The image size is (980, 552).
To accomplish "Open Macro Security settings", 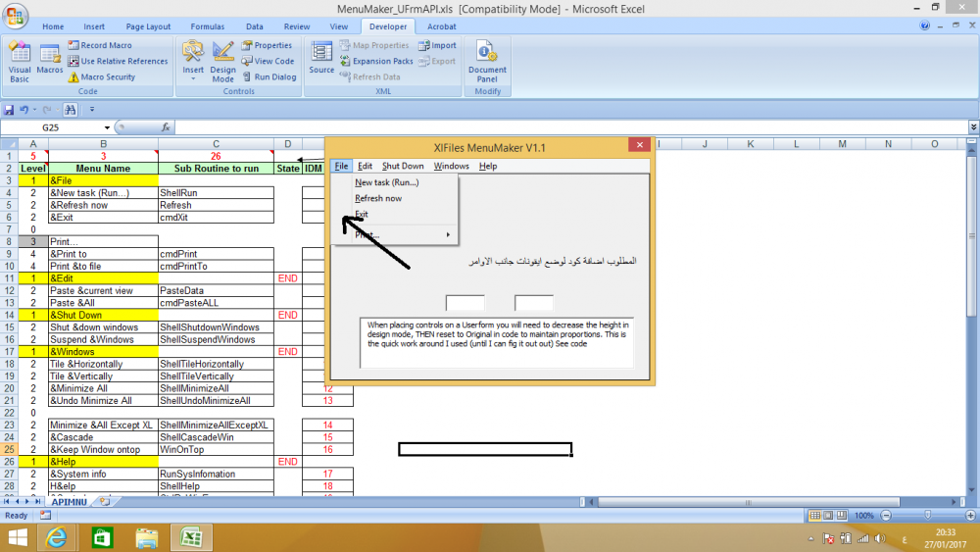I will pyautogui.click(x=101, y=76).
